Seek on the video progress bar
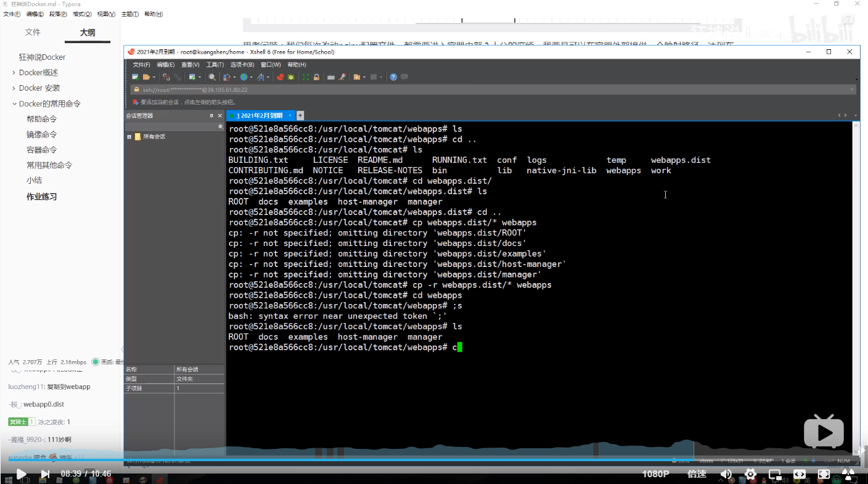This screenshot has height=484, width=868. coord(434,459)
